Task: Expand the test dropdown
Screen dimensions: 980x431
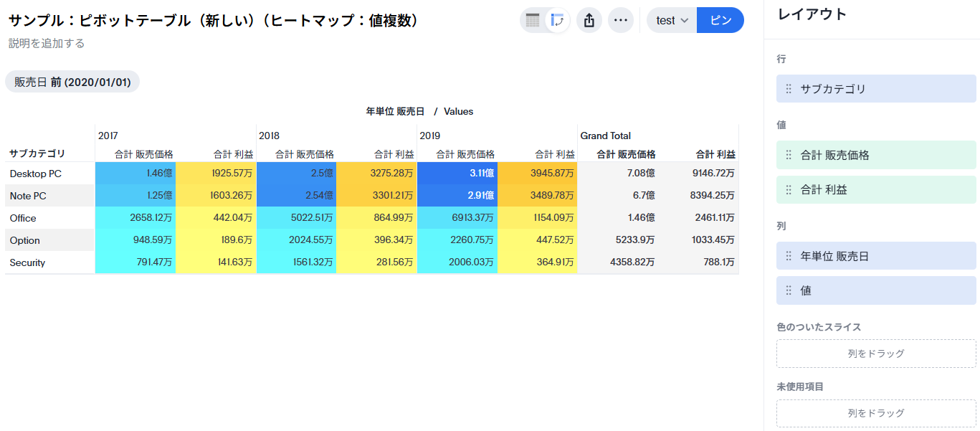Action: pyautogui.click(x=672, y=20)
